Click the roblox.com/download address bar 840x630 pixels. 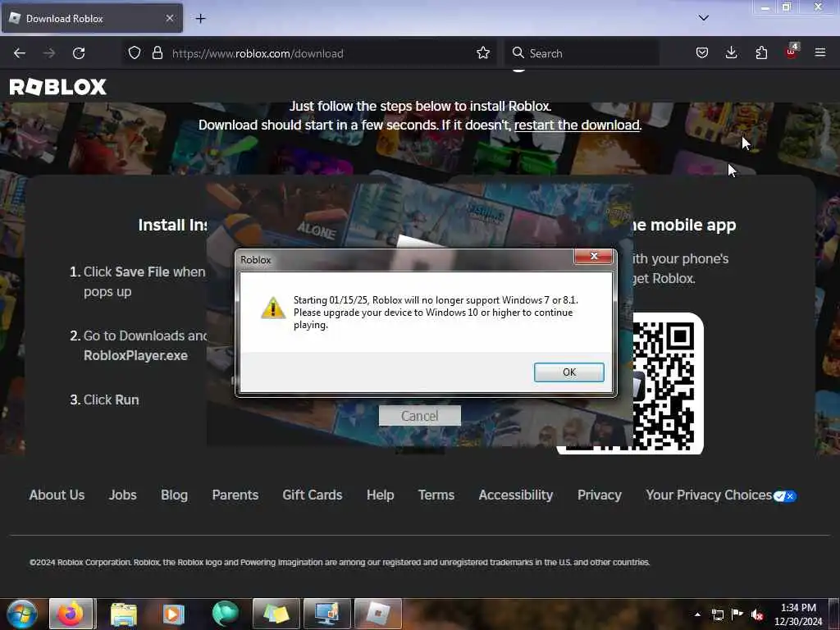click(x=308, y=53)
